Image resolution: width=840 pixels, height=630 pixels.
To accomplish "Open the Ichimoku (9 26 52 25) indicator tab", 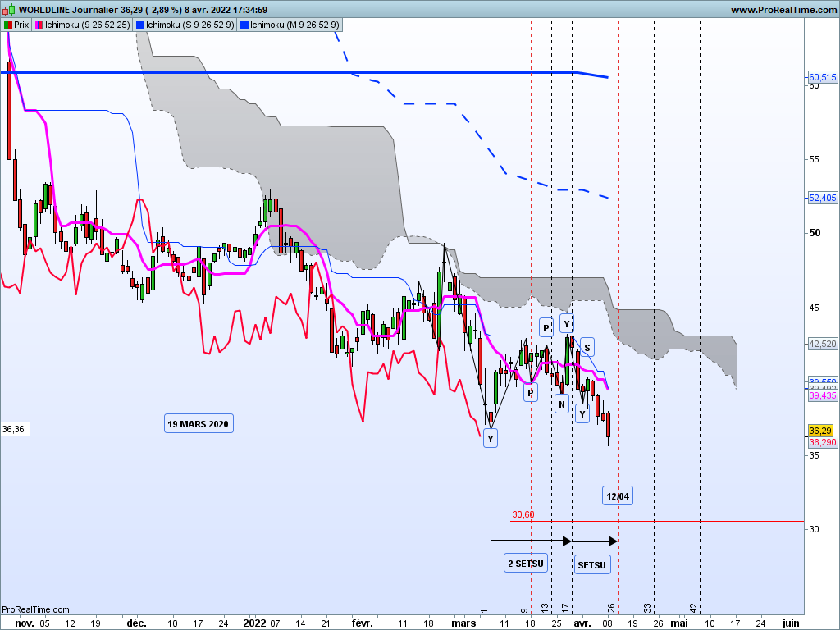I will click(83, 25).
